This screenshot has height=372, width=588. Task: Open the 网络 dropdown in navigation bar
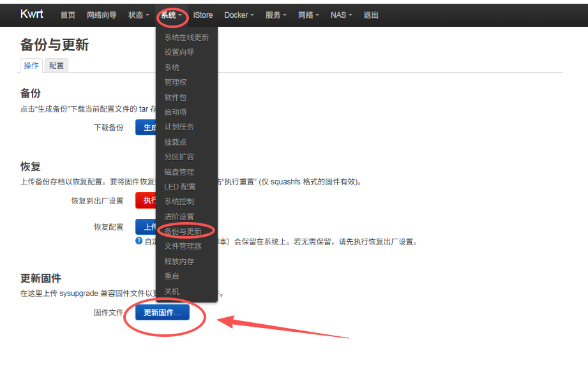tap(308, 15)
